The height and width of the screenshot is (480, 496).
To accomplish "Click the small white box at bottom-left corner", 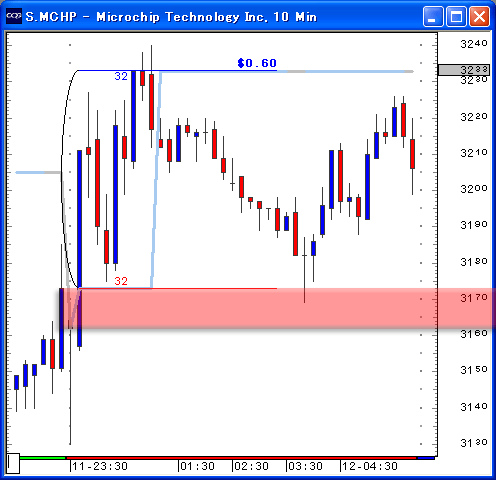I will click(x=13, y=463).
